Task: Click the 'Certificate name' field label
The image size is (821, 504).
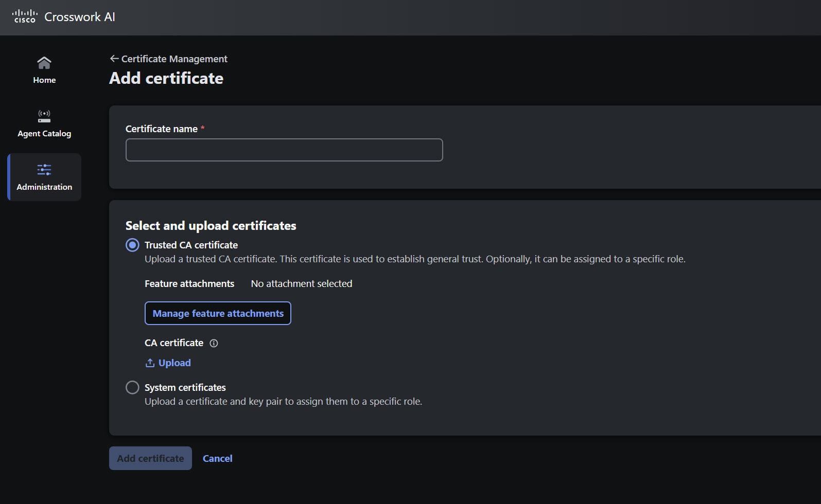Action: (x=162, y=129)
